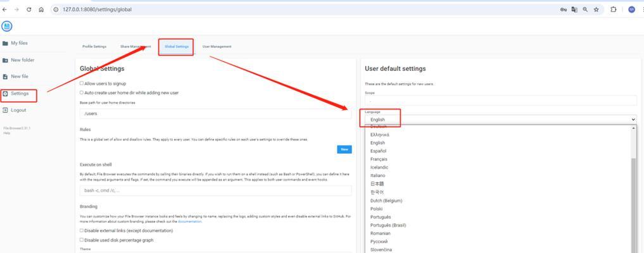Open saved passwords key icon
Viewport: 644px width, 253px height.
click(x=563, y=9)
